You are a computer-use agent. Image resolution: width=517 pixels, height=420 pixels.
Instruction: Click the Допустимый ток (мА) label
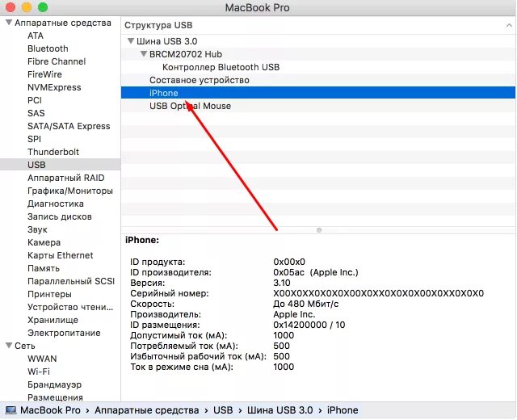[179, 335]
